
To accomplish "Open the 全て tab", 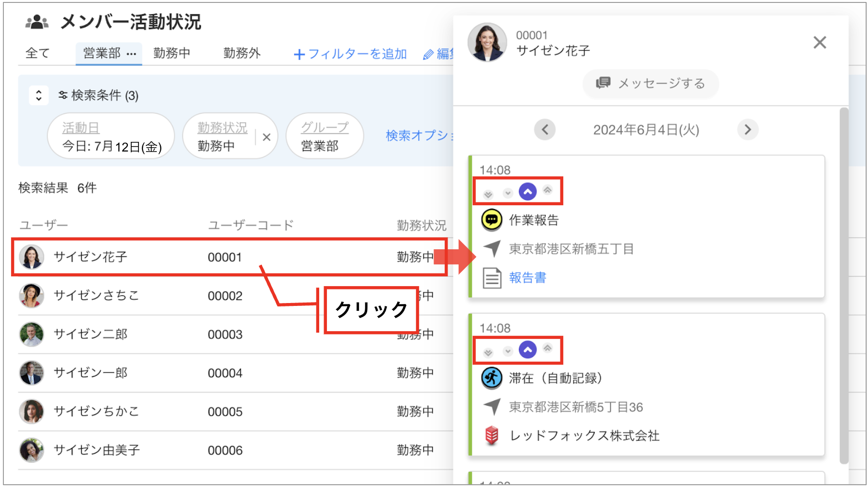I will click(x=37, y=53).
